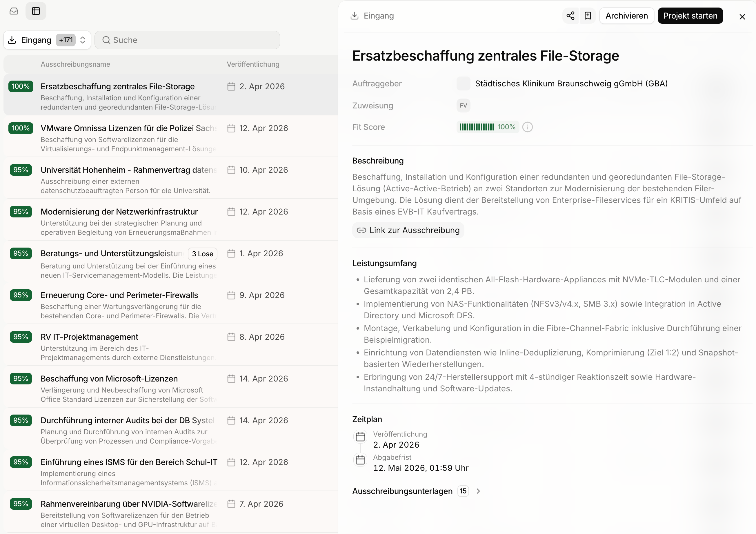This screenshot has width=756, height=534.
Task: Click the Ausschreibungsname column header
Action: (x=75, y=64)
